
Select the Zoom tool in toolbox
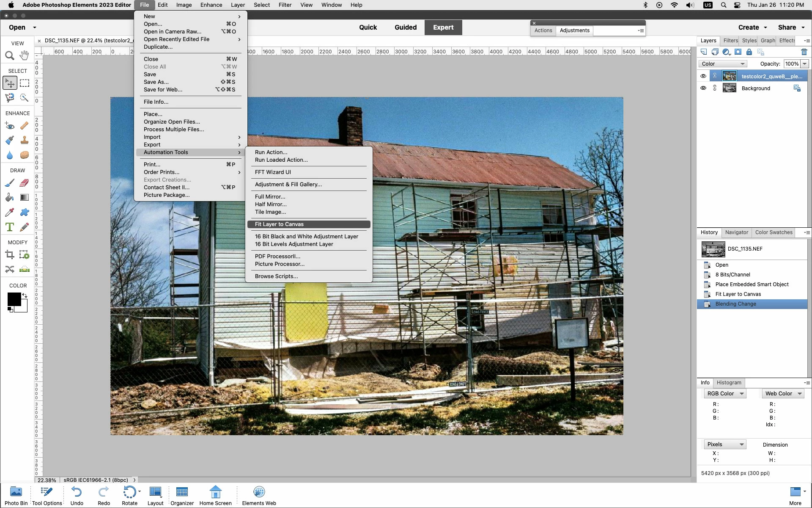coord(9,55)
